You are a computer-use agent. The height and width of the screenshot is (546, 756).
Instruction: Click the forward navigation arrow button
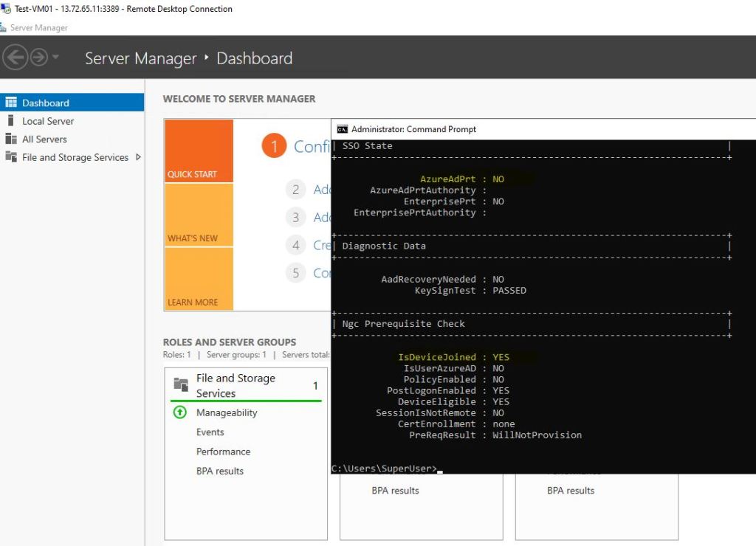tap(38, 58)
